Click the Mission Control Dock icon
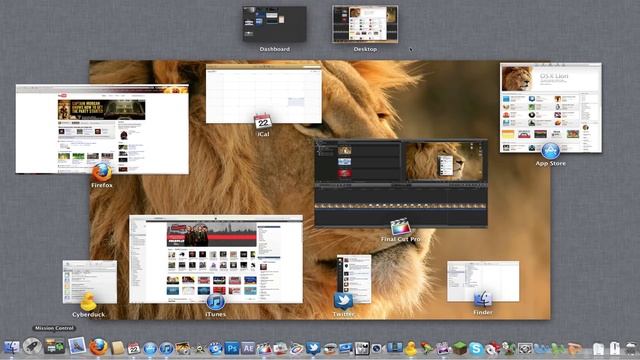The image size is (640, 360). (x=55, y=347)
